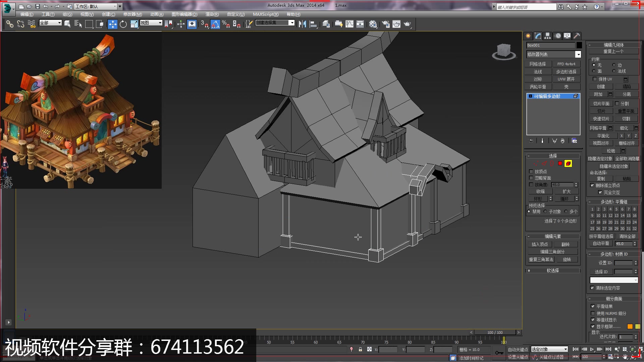Activate the Select Object arrow tool
The image size is (644, 362).
point(67,24)
